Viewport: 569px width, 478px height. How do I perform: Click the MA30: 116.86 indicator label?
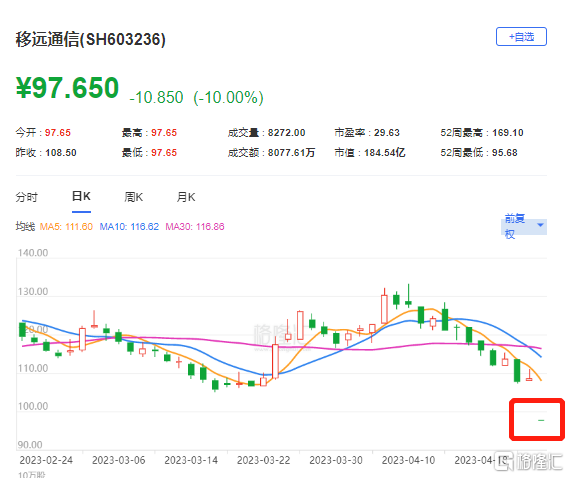[x=195, y=226]
